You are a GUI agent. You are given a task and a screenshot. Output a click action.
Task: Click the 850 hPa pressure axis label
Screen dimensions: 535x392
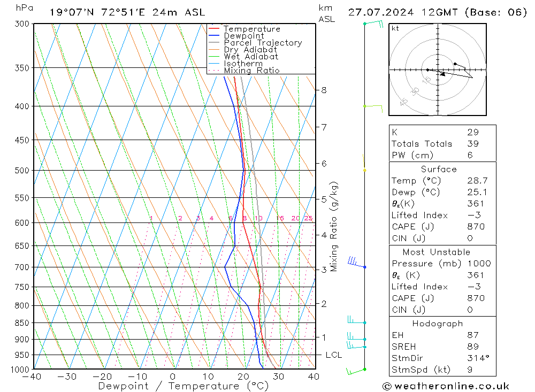point(22,322)
